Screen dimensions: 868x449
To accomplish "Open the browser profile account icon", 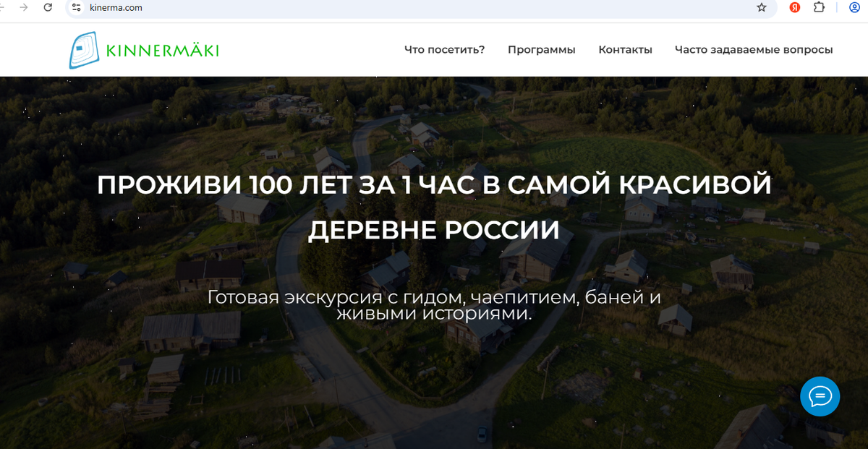I will [x=854, y=9].
